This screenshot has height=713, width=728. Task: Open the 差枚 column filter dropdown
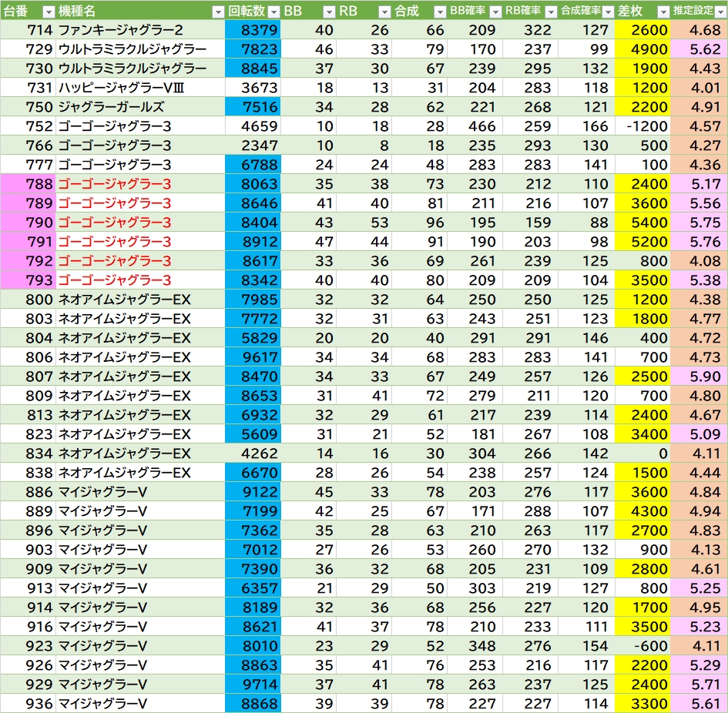point(663,12)
